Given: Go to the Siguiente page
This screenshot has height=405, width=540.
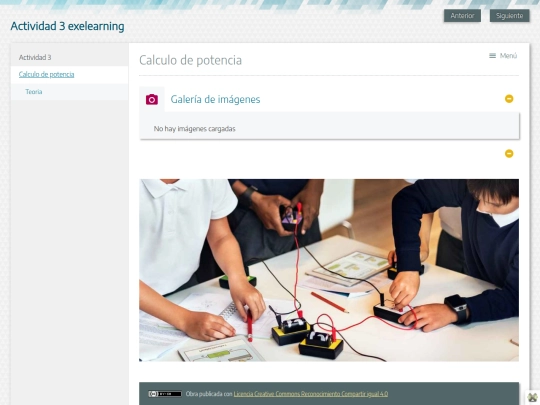Looking at the screenshot, I should click(x=509, y=15).
